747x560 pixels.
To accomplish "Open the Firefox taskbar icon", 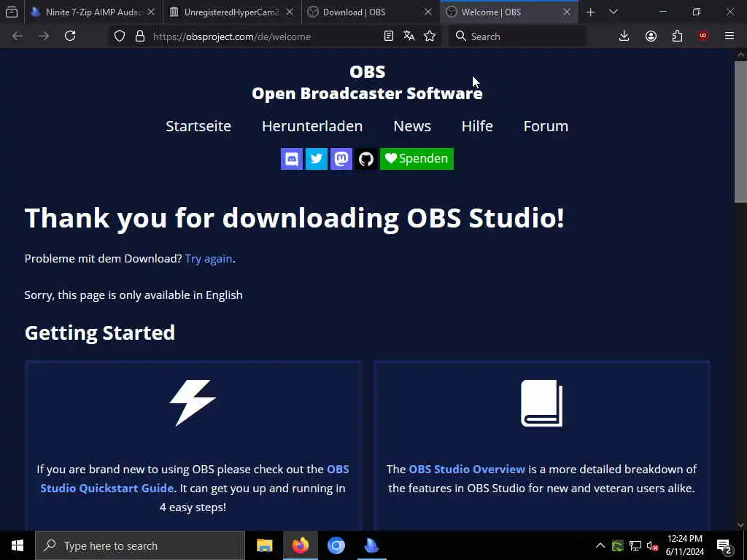I will point(300,545).
